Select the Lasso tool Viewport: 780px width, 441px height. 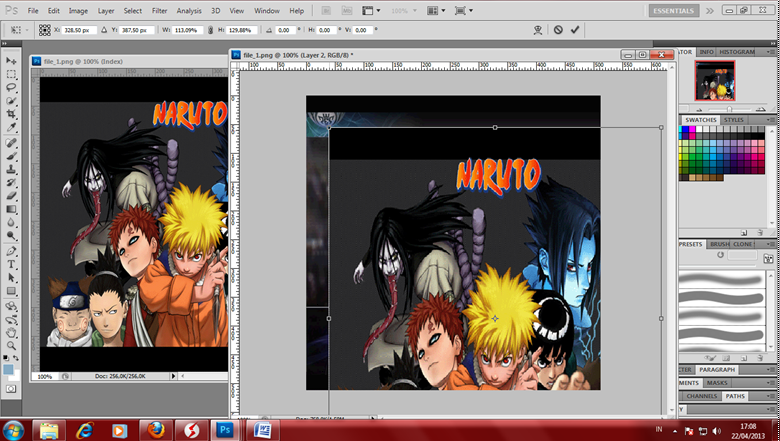(x=11, y=88)
